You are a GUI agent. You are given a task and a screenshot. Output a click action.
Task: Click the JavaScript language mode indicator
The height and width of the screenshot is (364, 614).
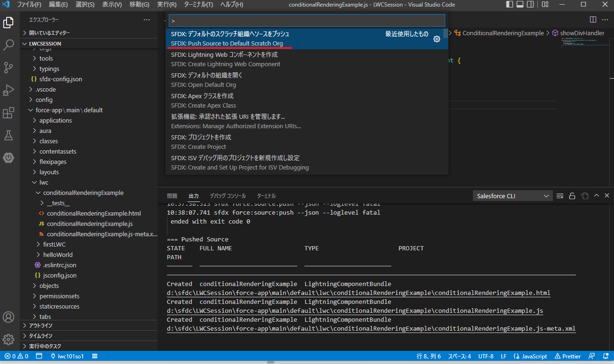(530, 356)
